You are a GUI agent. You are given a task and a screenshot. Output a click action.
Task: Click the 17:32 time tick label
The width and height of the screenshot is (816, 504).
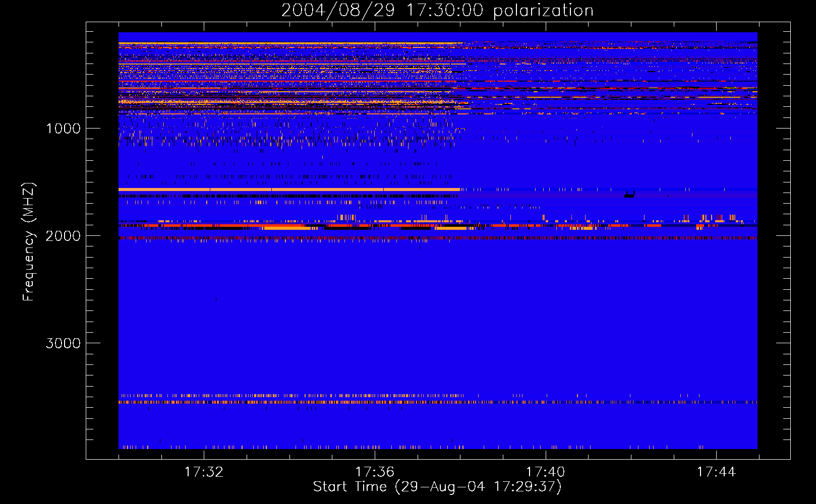coord(204,472)
